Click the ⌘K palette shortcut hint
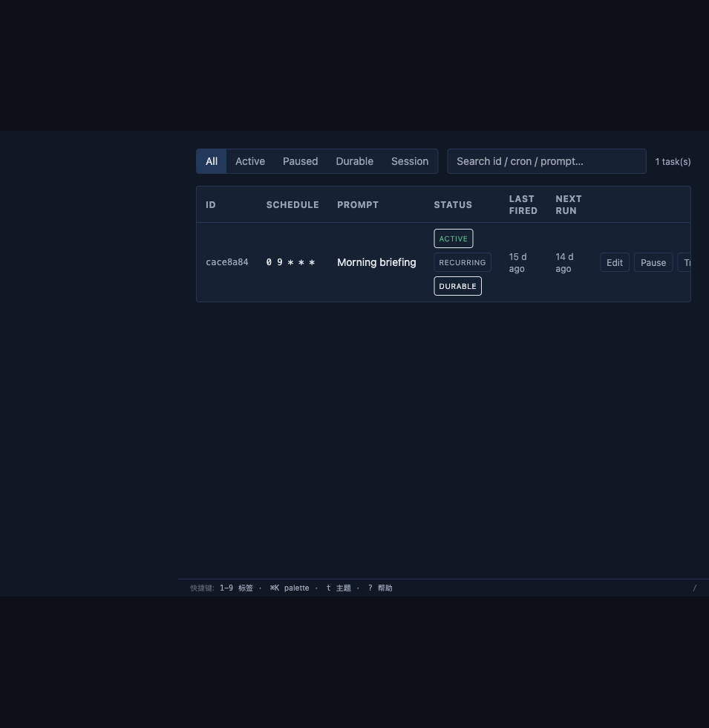This screenshot has width=709, height=728. 290,588
